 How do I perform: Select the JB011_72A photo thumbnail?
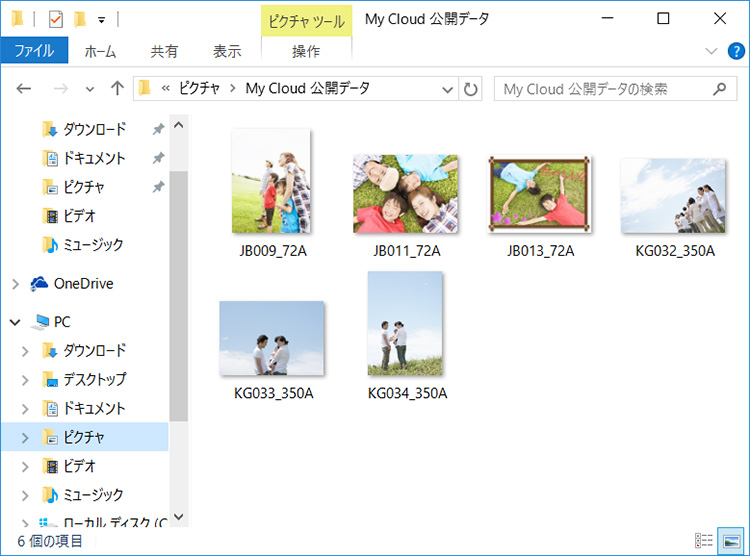click(406, 194)
